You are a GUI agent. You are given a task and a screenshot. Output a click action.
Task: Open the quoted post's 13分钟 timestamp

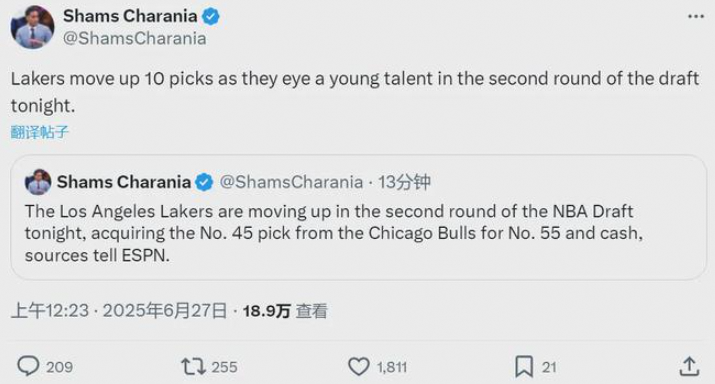pos(404,182)
